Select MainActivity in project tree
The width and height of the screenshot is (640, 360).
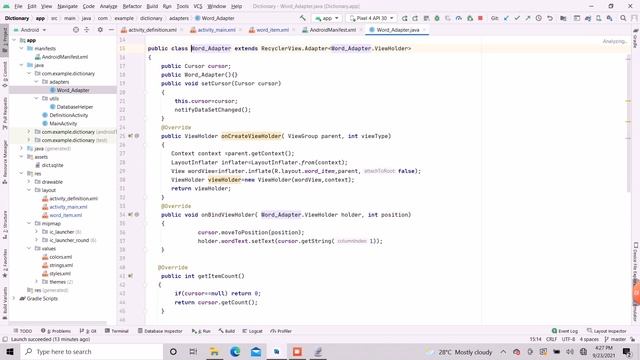(63, 123)
